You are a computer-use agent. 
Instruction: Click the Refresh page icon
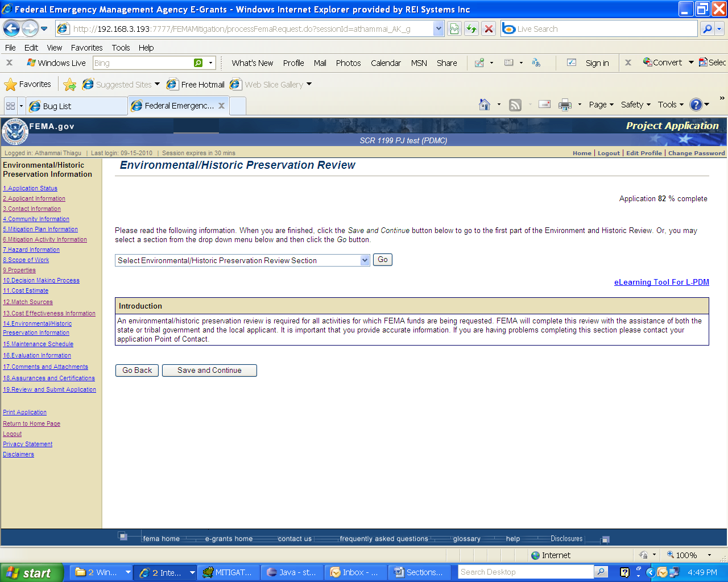pyautogui.click(x=471, y=28)
